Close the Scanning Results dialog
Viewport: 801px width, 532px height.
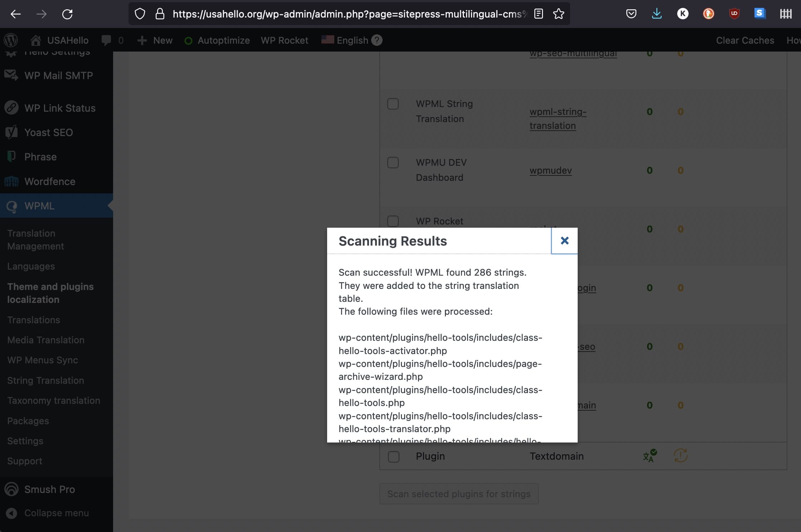click(564, 241)
